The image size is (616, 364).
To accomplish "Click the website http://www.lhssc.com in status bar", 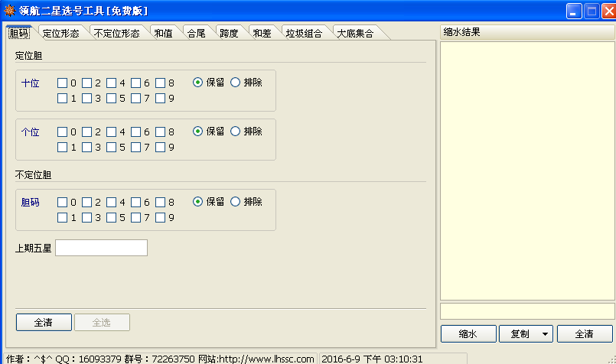I will tap(266, 359).
